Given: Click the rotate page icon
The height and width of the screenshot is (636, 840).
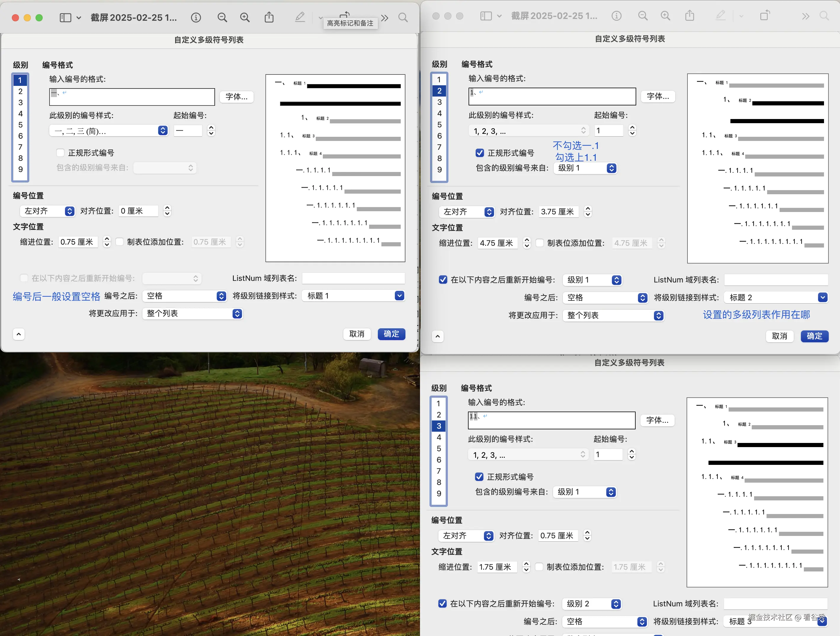Looking at the screenshot, I should click(x=344, y=15).
